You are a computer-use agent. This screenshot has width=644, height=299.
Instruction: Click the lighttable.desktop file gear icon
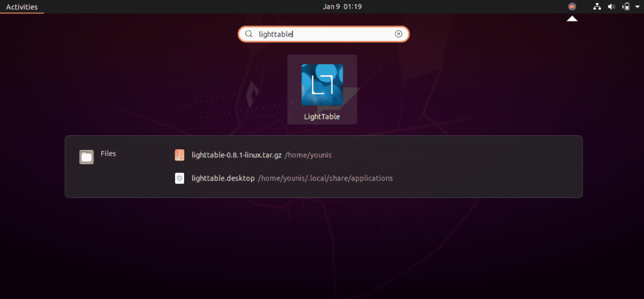(180, 178)
